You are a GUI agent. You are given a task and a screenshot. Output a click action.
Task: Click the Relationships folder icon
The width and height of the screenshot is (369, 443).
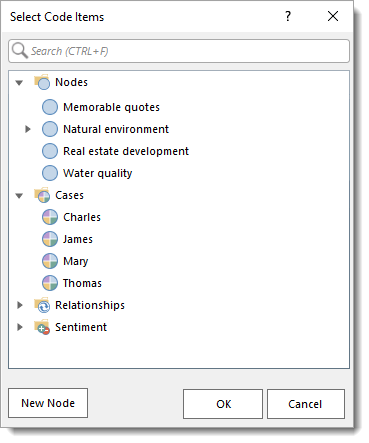42,305
